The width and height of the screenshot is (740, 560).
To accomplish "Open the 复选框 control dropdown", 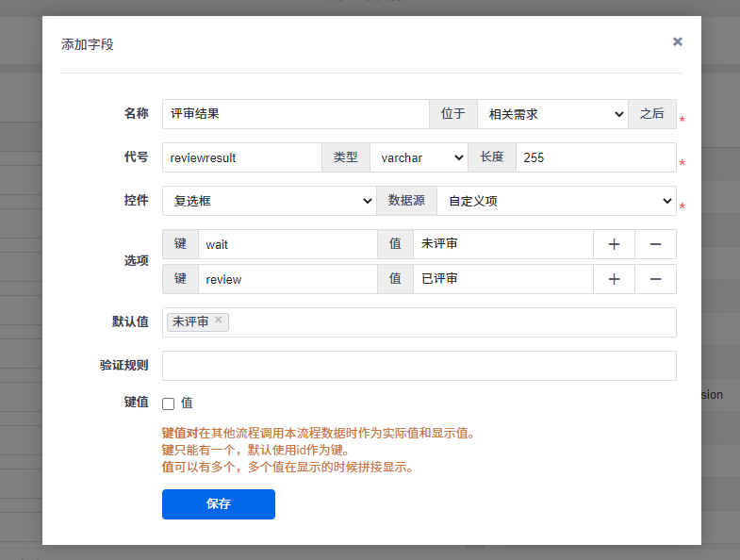I will coord(270,201).
